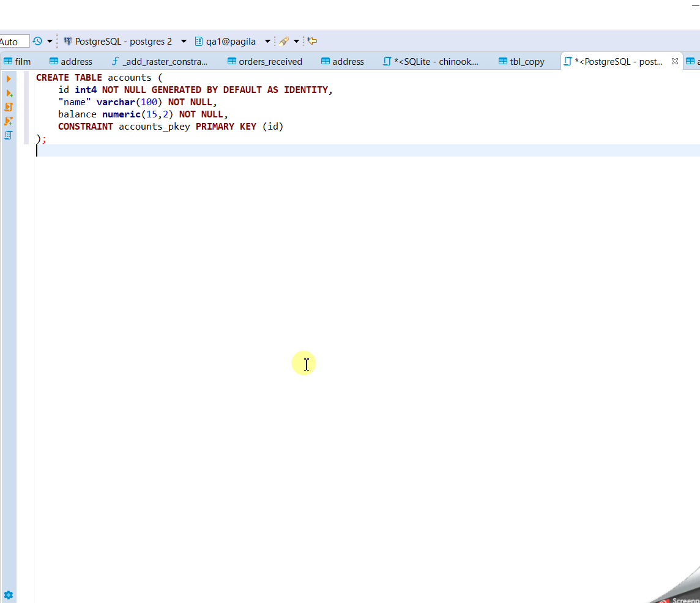Show the query execution plan
Screen dimensions: 700x603
point(8,135)
